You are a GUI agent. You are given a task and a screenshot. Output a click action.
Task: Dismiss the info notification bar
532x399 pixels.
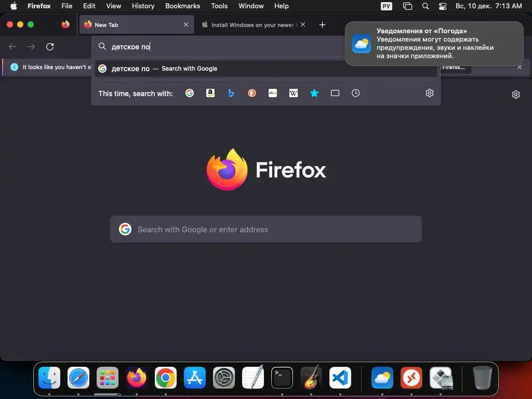pyautogui.click(x=520, y=67)
